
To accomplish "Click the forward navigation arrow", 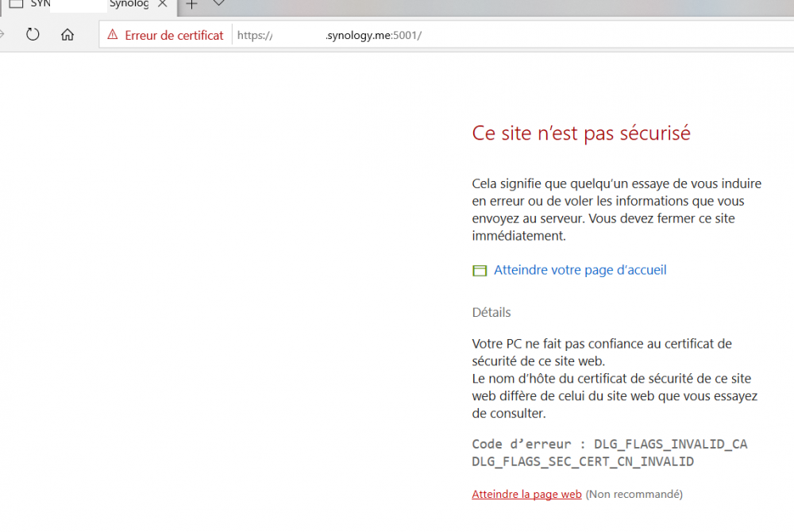I will pyautogui.click(x=3, y=35).
